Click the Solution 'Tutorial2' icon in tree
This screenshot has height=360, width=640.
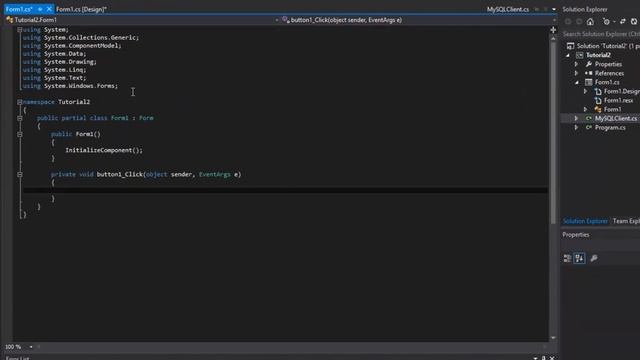click(x=571, y=46)
